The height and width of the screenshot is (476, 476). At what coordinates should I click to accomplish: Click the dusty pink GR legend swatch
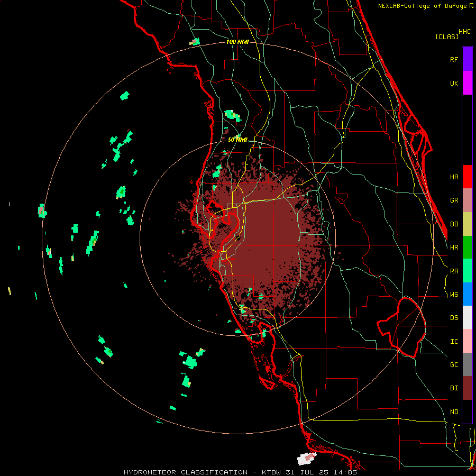tap(467, 200)
